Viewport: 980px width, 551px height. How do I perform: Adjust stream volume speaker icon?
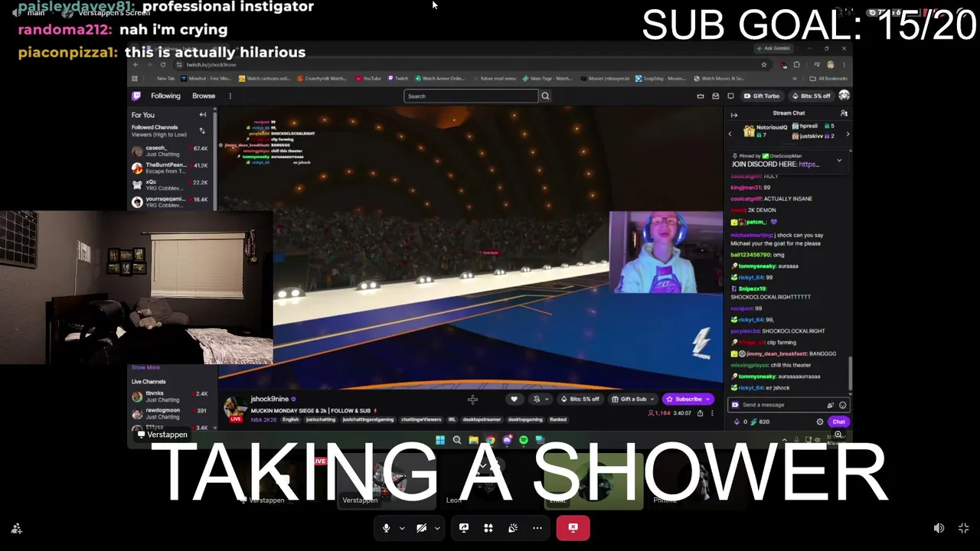click(939, 528)
